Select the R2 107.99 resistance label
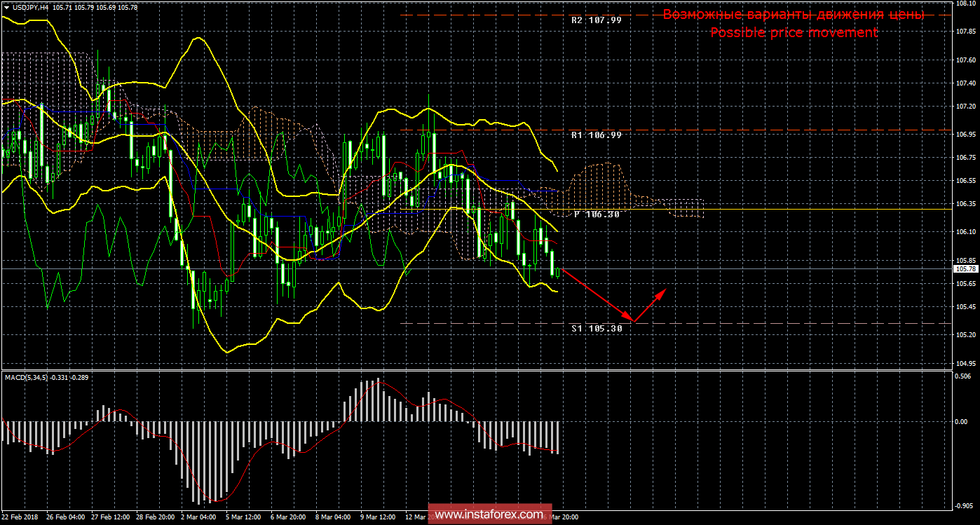This screenshot has width=980, height=525. pos(596,20)
